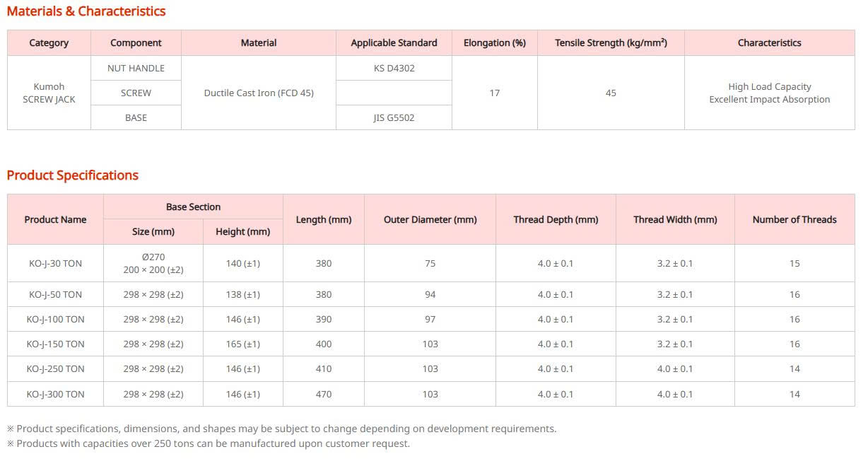
Task: Click the Outer Diameter (mm) column header
Action: (x=430, y=219)
